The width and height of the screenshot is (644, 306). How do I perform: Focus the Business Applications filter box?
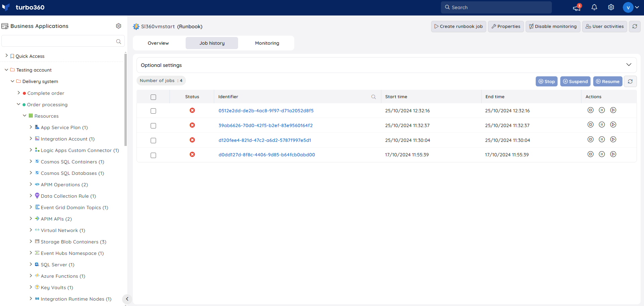(x=63, y=41)
